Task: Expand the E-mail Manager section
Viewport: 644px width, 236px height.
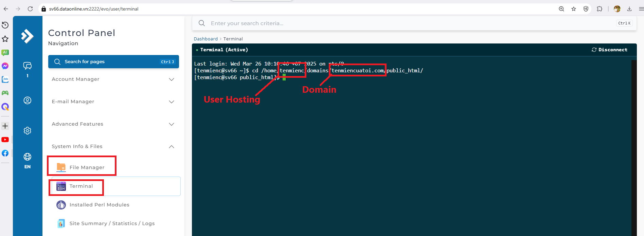Action: point(113,102)
